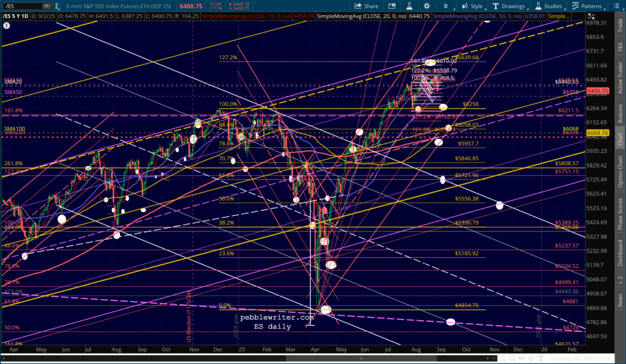Click the 127.2% retracement label near top

click(x=228, y=57)
